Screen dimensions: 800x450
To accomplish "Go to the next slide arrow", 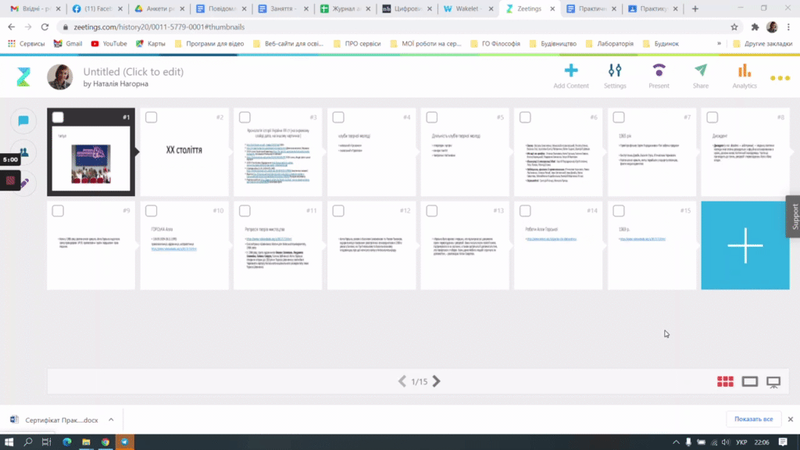I will [x=437, y=381].
